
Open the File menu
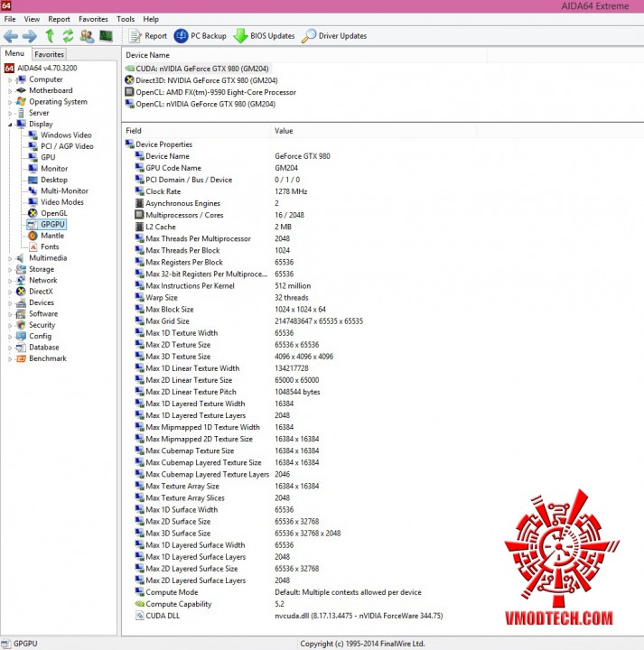click(x=10, y=19)
